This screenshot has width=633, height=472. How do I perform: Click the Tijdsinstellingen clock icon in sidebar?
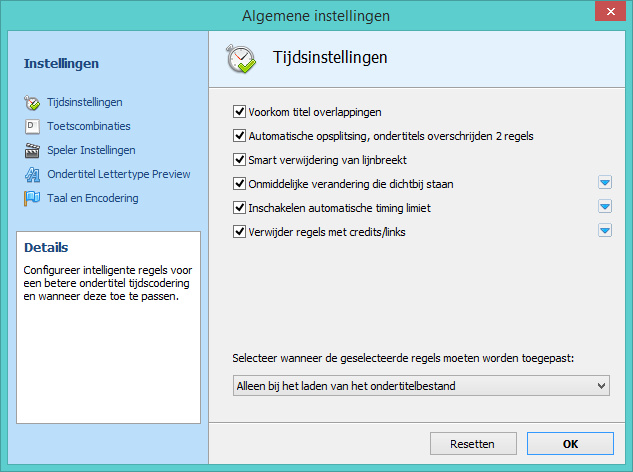[x=31, y=102]
